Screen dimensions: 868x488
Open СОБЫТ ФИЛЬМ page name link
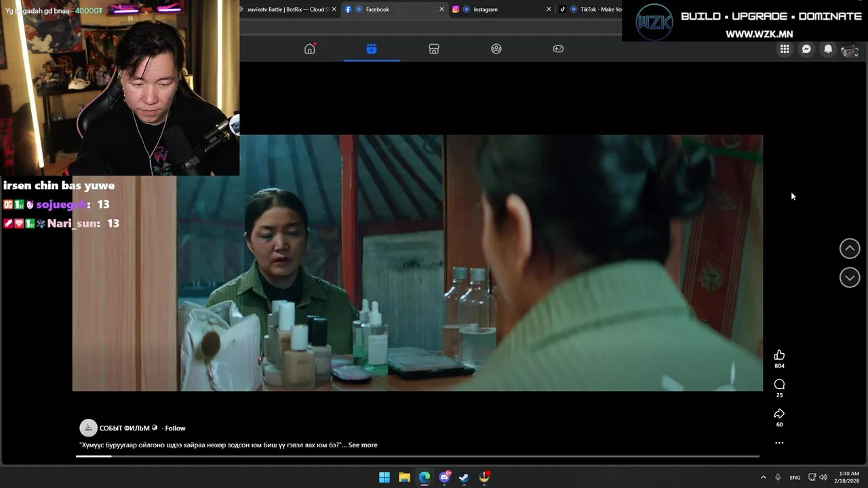pyautogui.click(x=125, y=428)
